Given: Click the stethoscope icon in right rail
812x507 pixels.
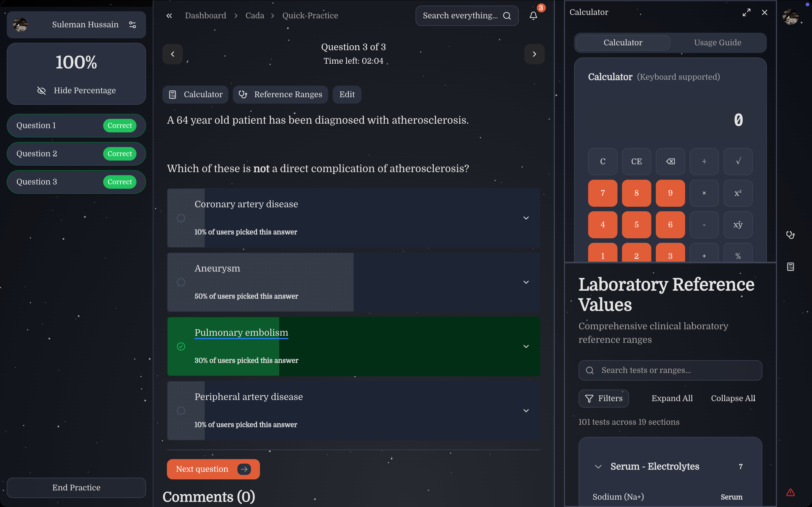Looking at the screenshot, I should click(x=790, y=235).
